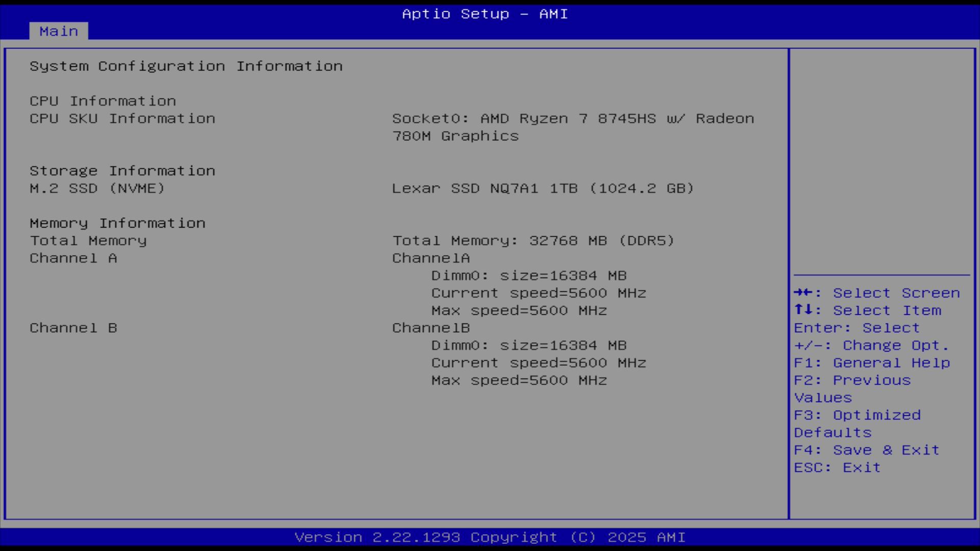Viewport: 980px width, 551px height.
Task: Click the F1: General Help hint
Action: [x=872, y=363]
